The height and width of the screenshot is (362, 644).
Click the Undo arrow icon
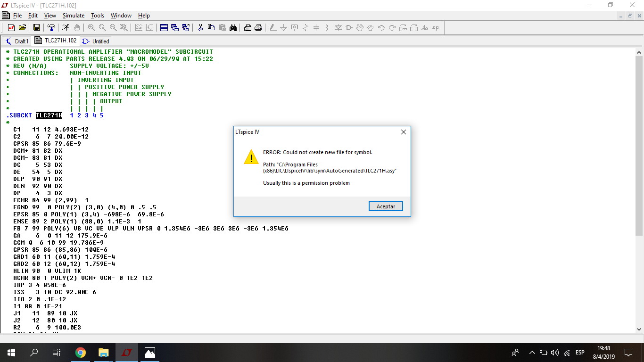(x=381, y=28)
